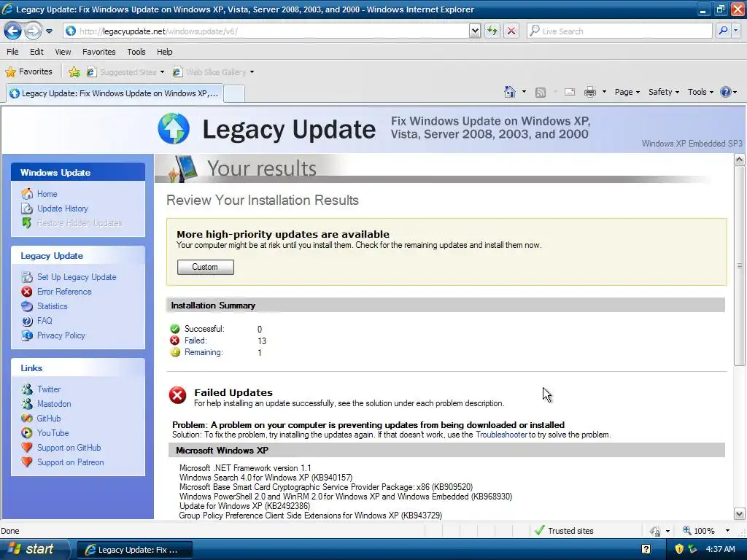747x560 pixels.
Task: Open the Favorites star button
Action: click(28, 72)
